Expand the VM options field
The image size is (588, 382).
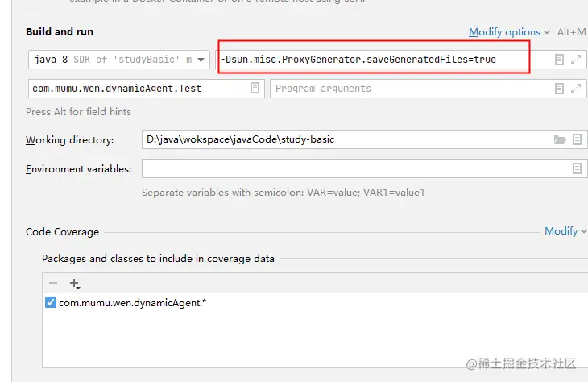click(x=576, y=60)
